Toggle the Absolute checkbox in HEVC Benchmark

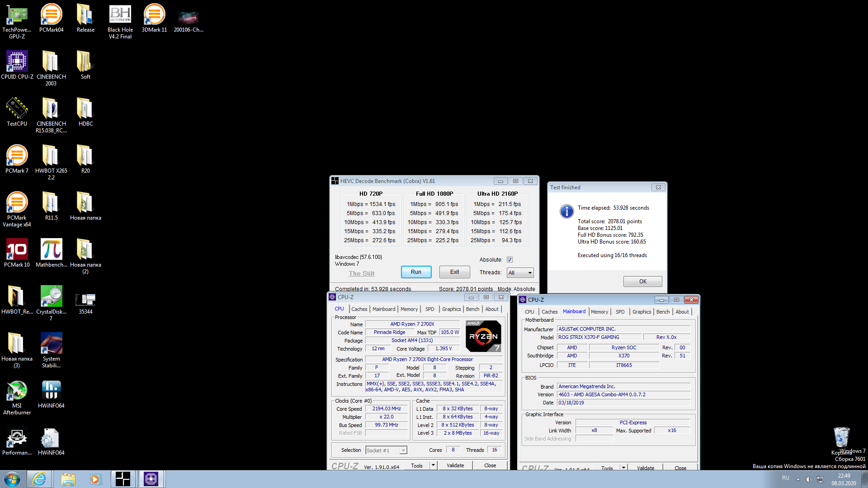pyautogui.click(x=509, y=260)
